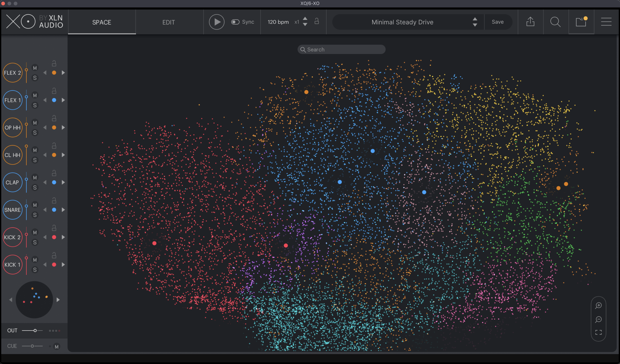The image size is (620, 364).
Task: Open the export icon in toolbar
Action: coord(530,22)
